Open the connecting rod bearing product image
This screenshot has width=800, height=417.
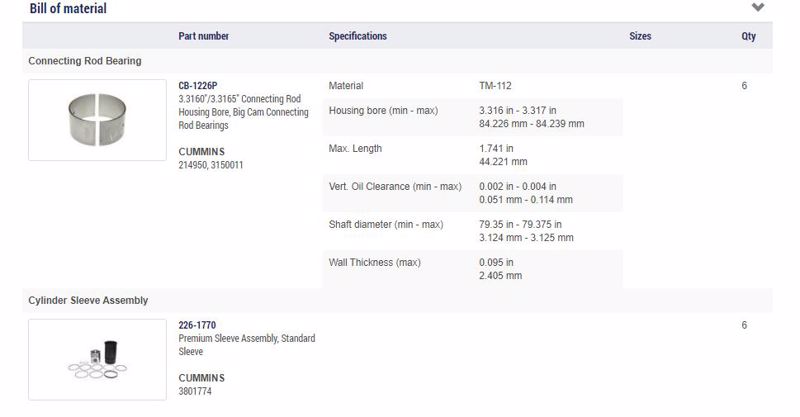point(97,120)
